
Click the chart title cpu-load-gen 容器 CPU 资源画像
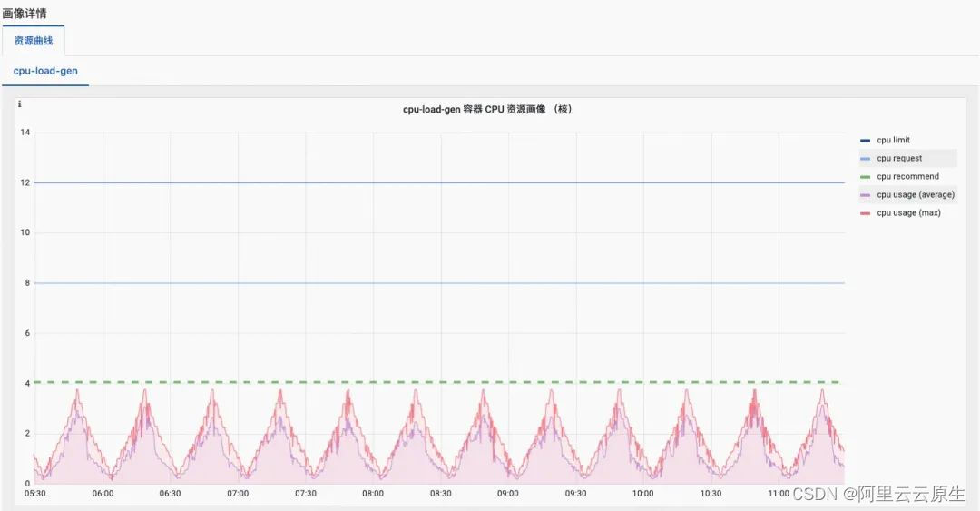pyautogui.click(x=487, y=109)
